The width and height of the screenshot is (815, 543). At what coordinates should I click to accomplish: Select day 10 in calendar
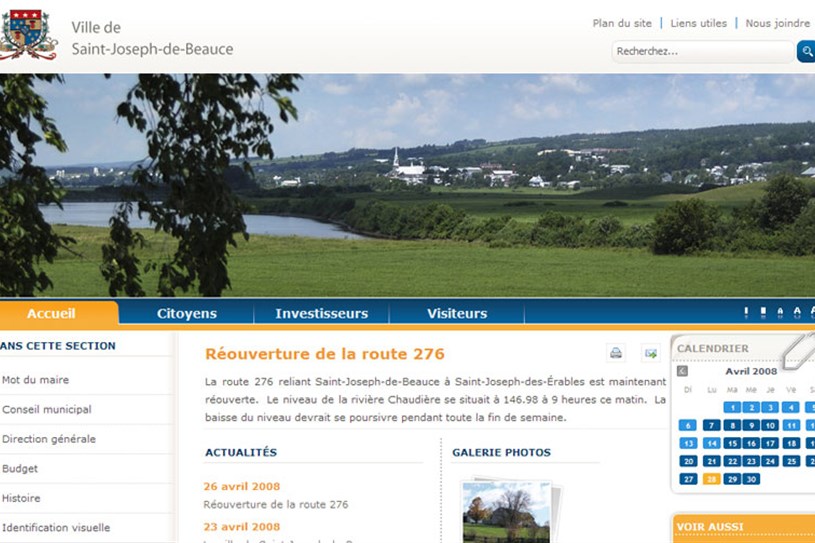click(770, 426)
